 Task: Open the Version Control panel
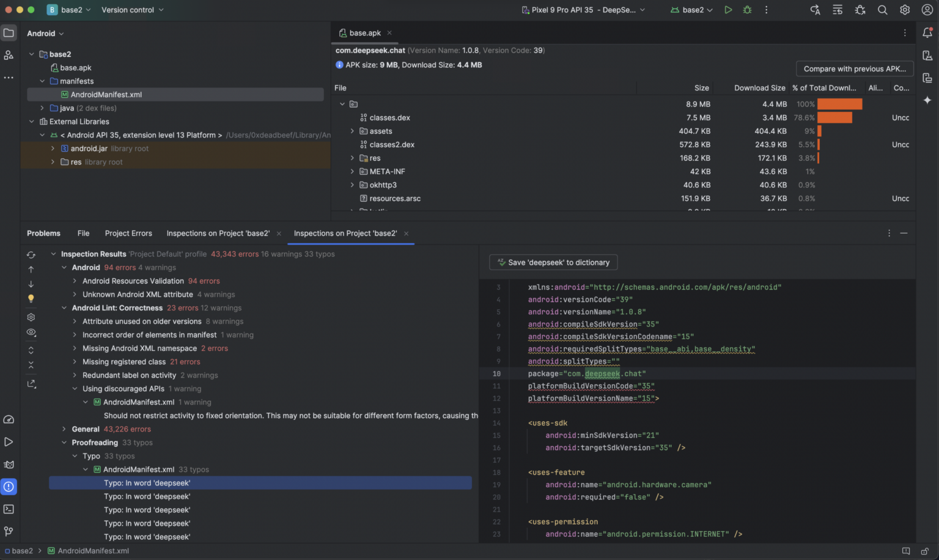pos(9,531)
